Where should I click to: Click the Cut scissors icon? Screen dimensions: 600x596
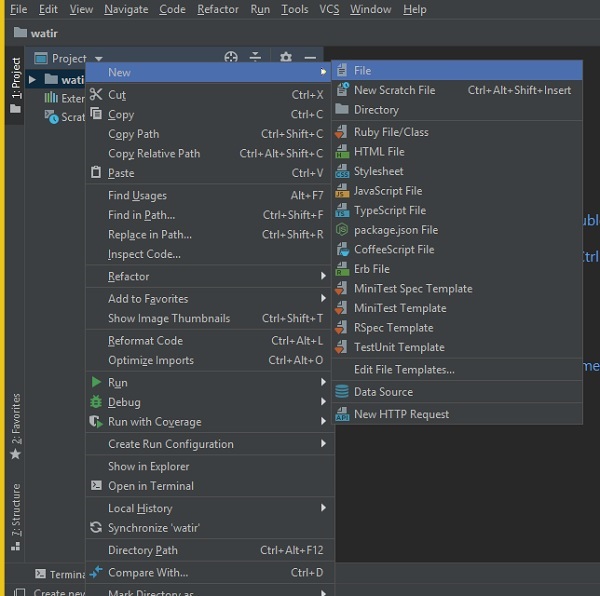tap(96, 95)
